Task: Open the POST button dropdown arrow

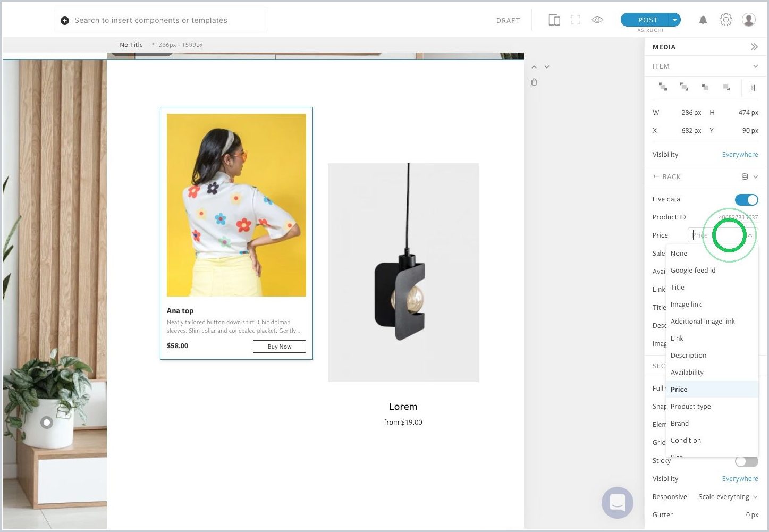Action: (x=675, y=20)
